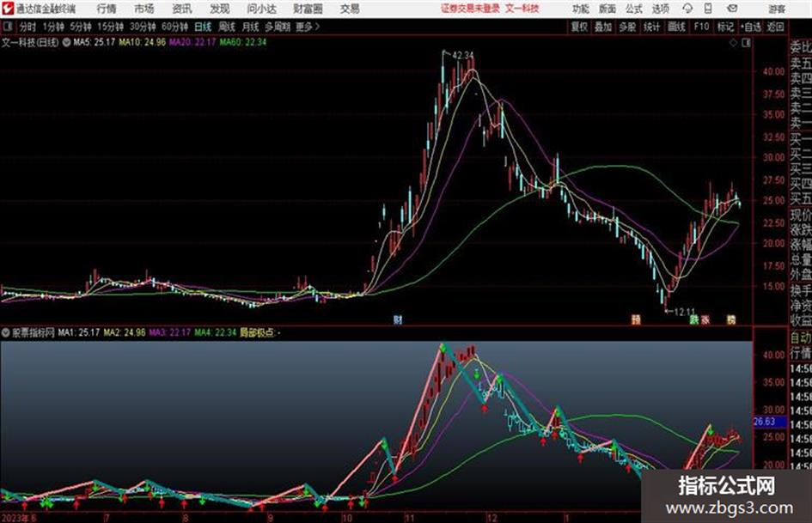This screenshot has height=523, width=812.
Task: Expand 更多 period options
Action: (308, 27)
